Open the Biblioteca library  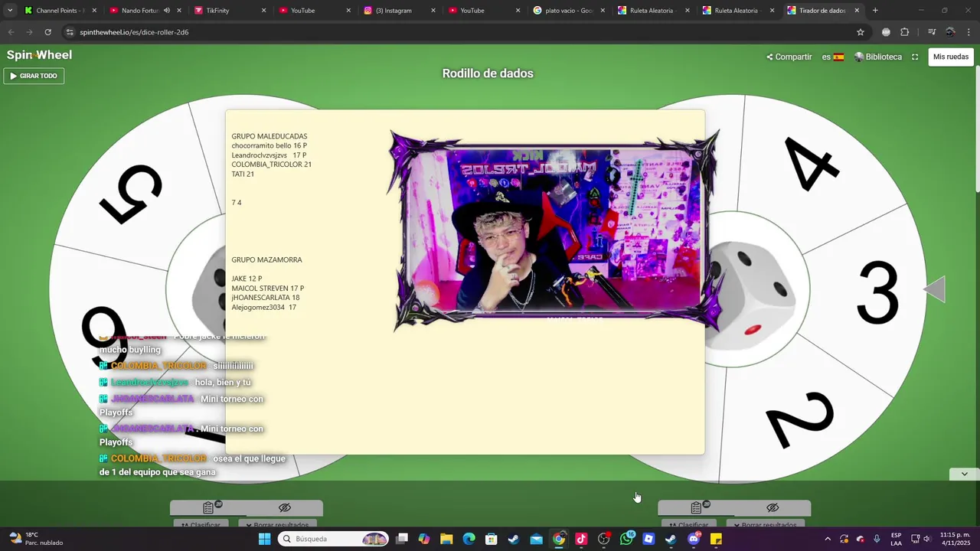pyautogui.click(x=878, y=57)
